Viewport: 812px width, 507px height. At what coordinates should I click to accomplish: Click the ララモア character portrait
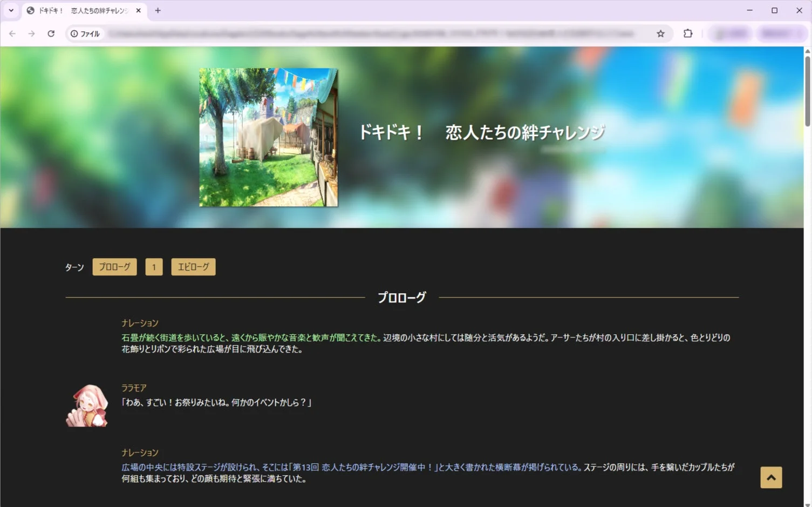click(x=87, y=405)
